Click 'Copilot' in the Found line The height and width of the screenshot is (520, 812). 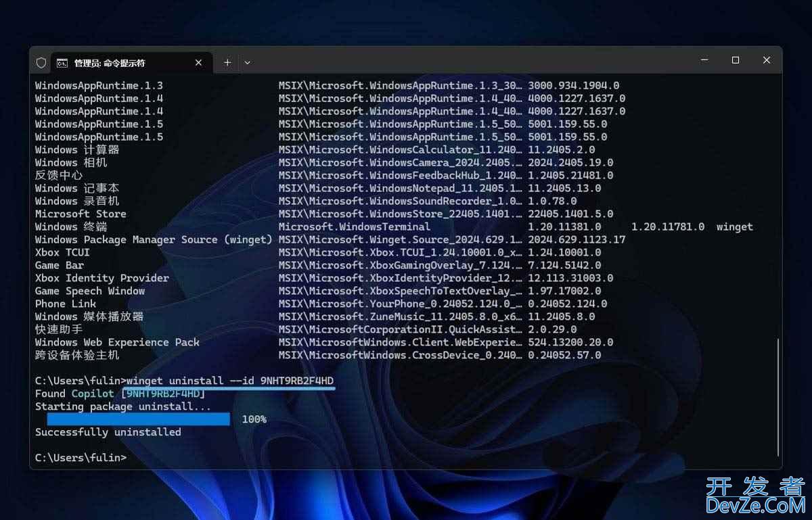point(93,394)
